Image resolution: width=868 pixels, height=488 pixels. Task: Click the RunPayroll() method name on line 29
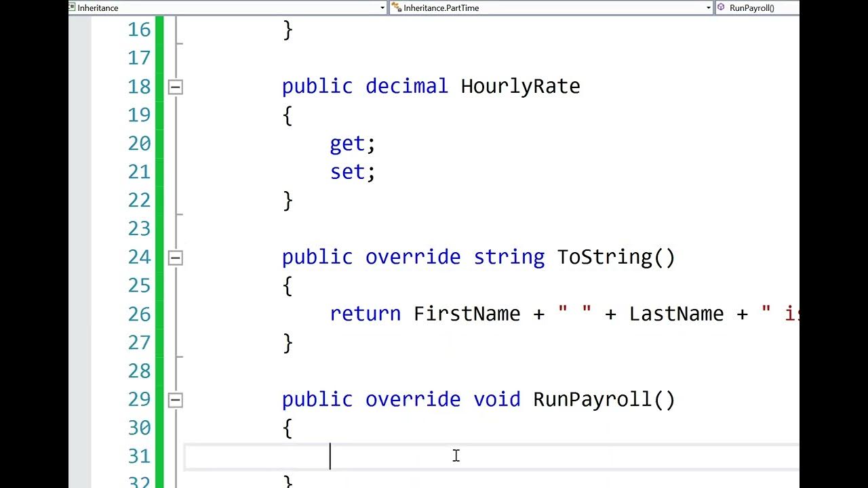point(604,400)
